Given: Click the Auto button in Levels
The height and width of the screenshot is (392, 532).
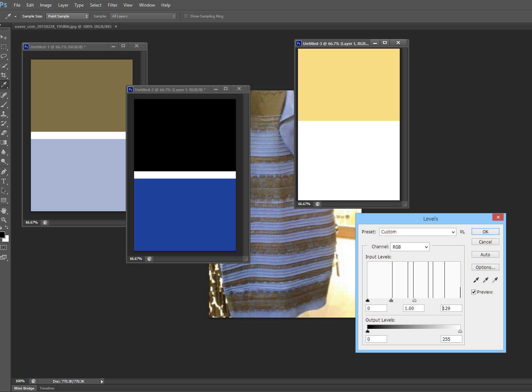Looking at the screenshot, I should point(485,254).
